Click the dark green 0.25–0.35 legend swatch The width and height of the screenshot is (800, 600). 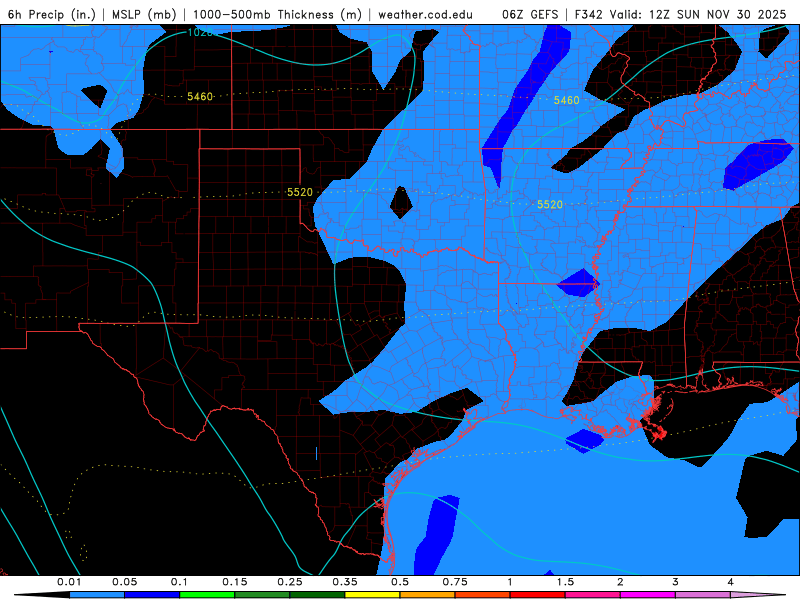pos(317,595)
